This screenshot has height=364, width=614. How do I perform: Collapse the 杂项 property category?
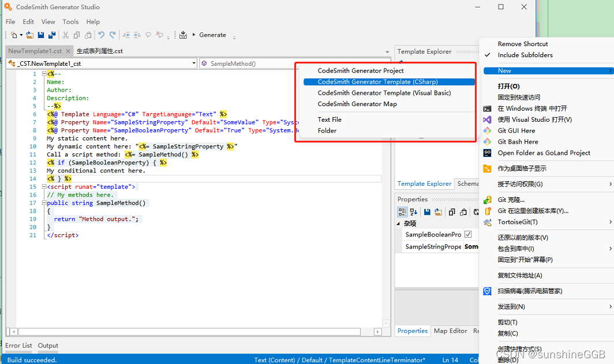pos(398,223)
